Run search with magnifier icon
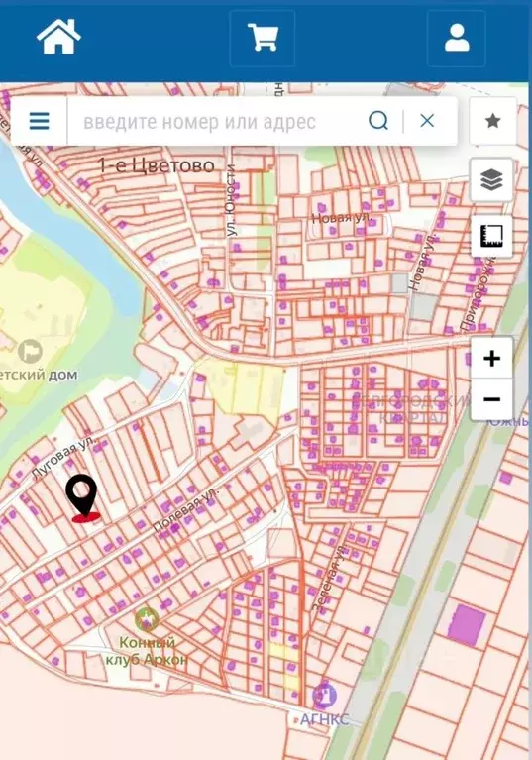Viewport: 532px width, 760px height. [378, 121]
